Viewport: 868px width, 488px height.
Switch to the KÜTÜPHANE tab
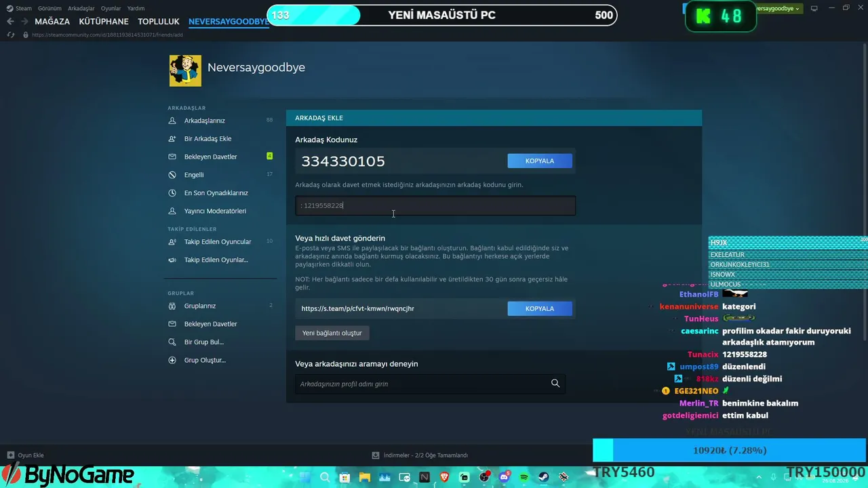coord(104,22)
